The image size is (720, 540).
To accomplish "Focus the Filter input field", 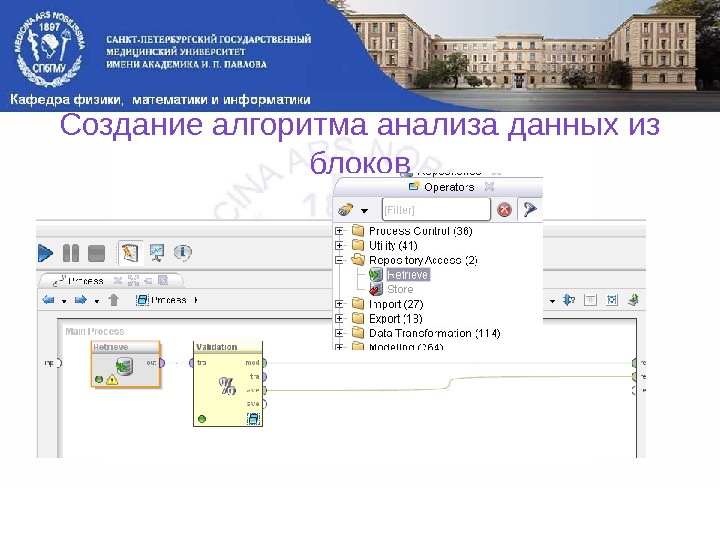I will [x=436, y=210].
